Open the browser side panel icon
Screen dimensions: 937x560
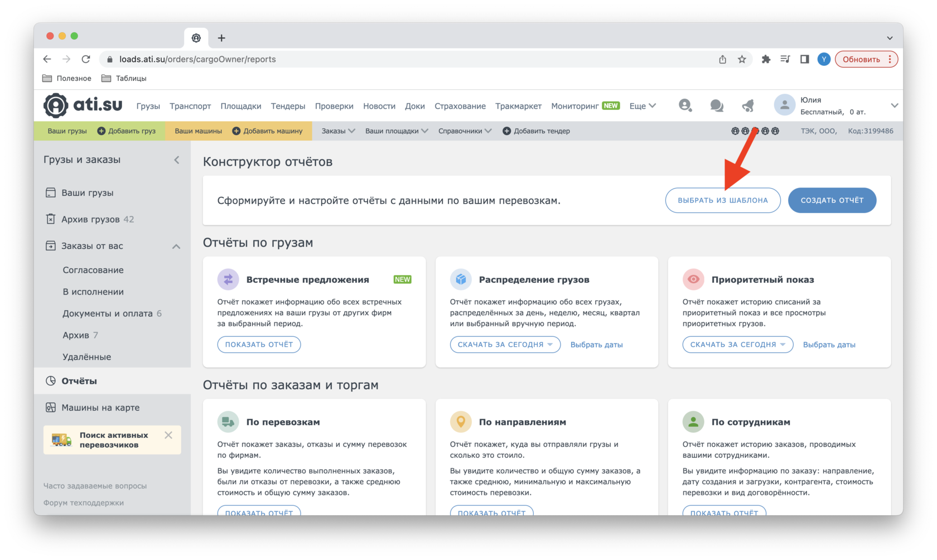pyautogui.click(x=804, y=59)
